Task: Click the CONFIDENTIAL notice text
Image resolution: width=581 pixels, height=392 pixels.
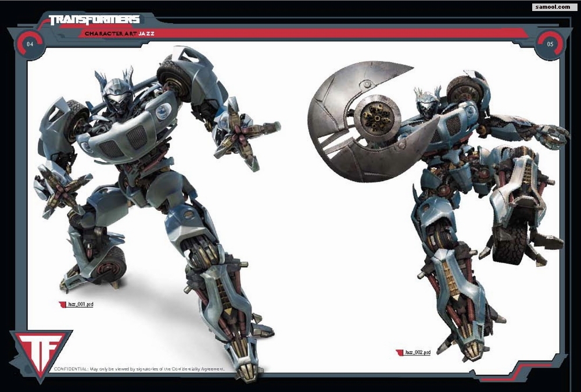Action: 139,369
